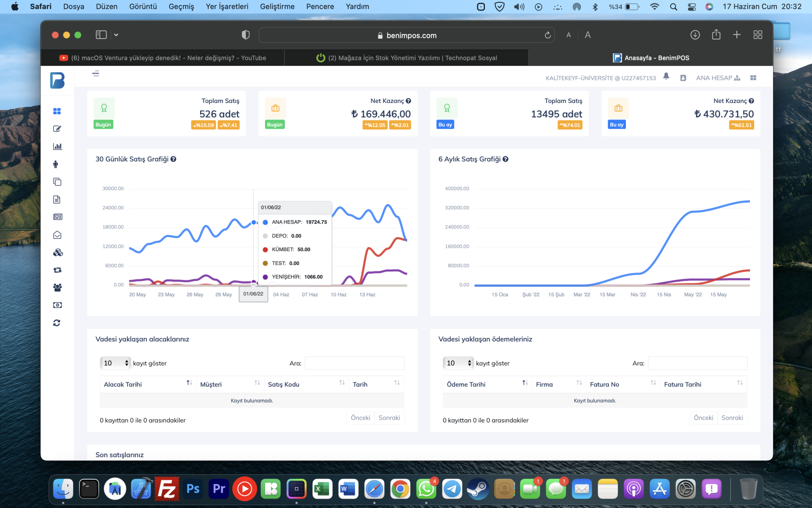Sort by Alacak Tarihi column

[148, 384]
